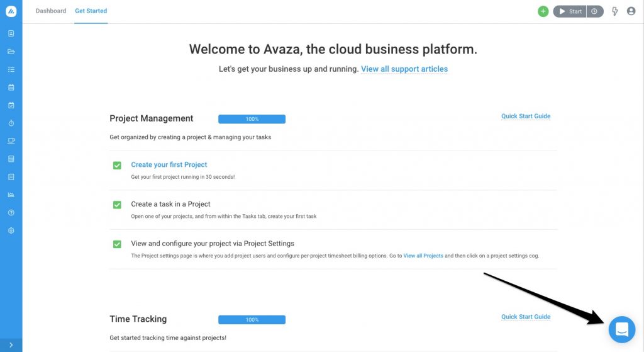
Task: Click Create your first Project link
Action: [x=169, y=164]
